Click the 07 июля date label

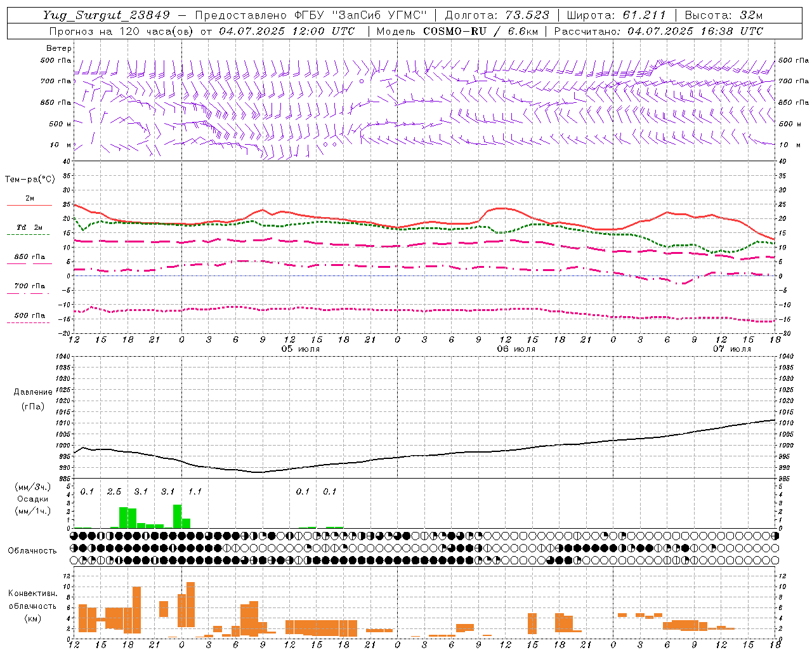click(x=731, y=349)
